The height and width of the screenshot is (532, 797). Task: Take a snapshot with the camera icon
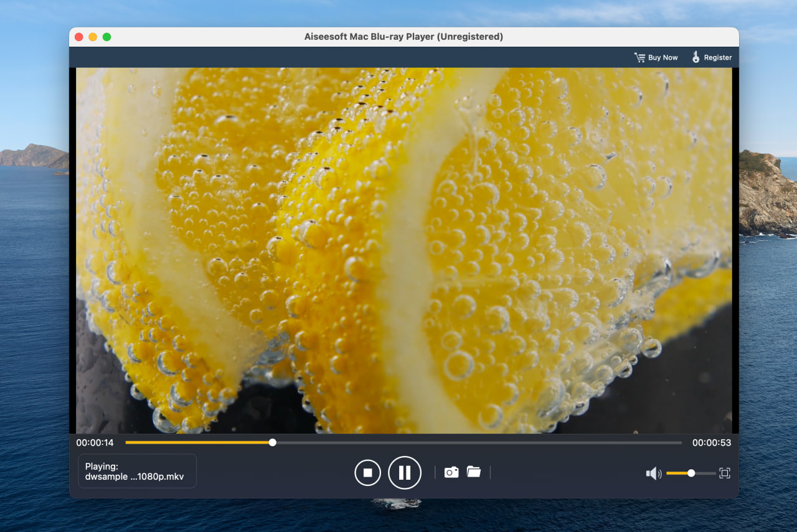[450, 472]
